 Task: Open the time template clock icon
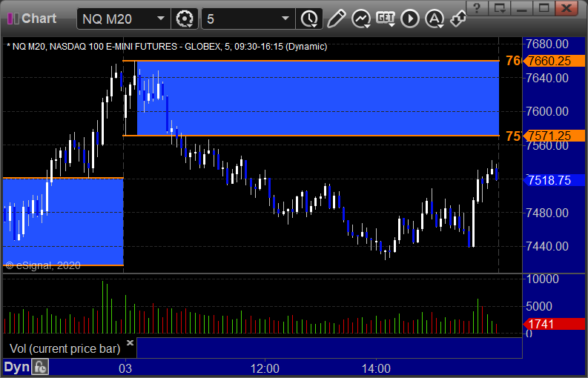[x=309, y=19]
